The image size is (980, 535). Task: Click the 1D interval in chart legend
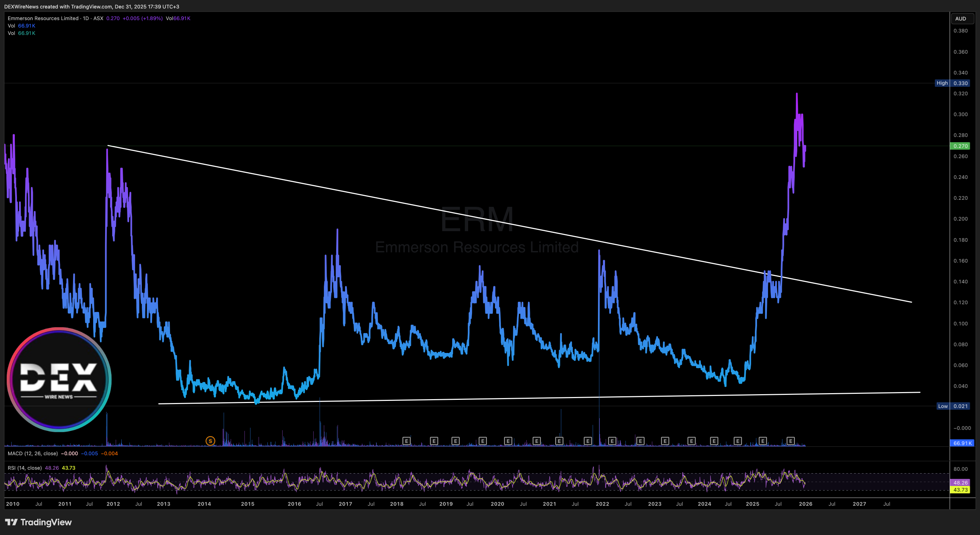(86, 18)
